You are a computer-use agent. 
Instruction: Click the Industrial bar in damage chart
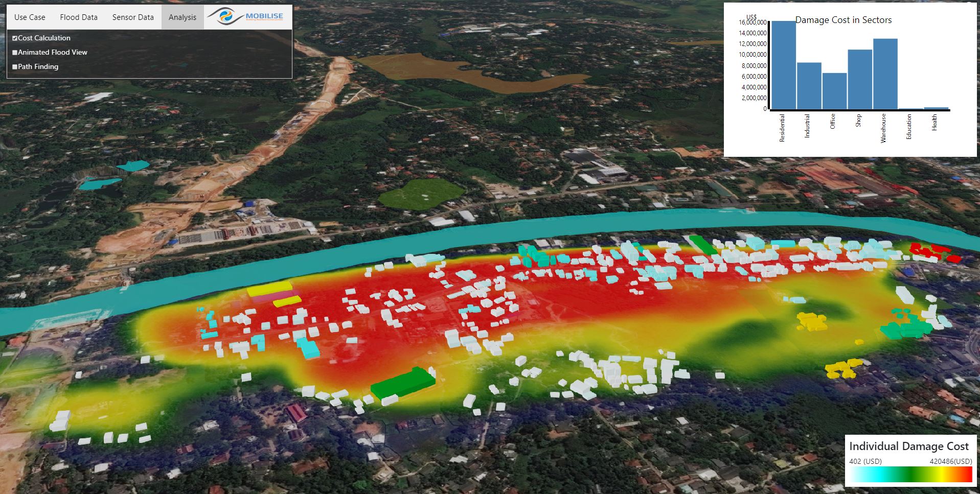click(809, 86)
